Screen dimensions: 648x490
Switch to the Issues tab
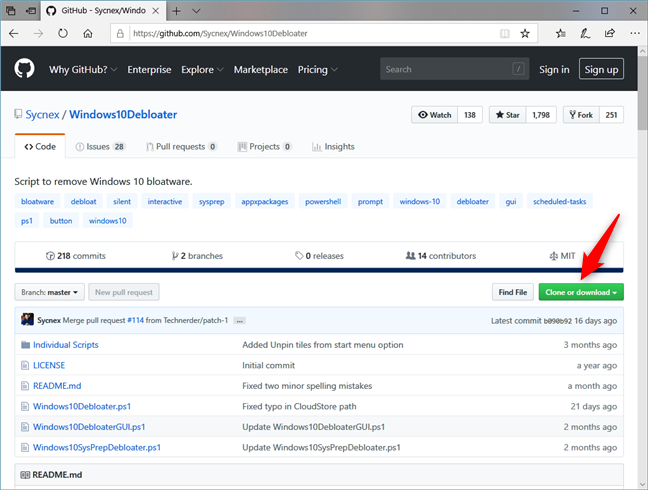point(101,147)
